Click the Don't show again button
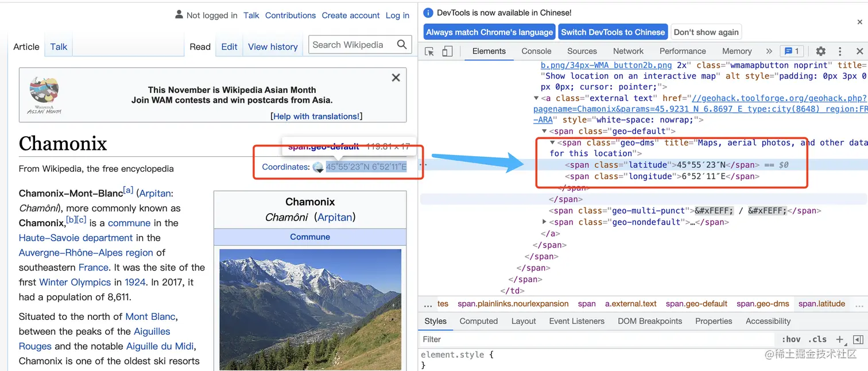This screenshot has height=371, width=868. coord(706,32)
